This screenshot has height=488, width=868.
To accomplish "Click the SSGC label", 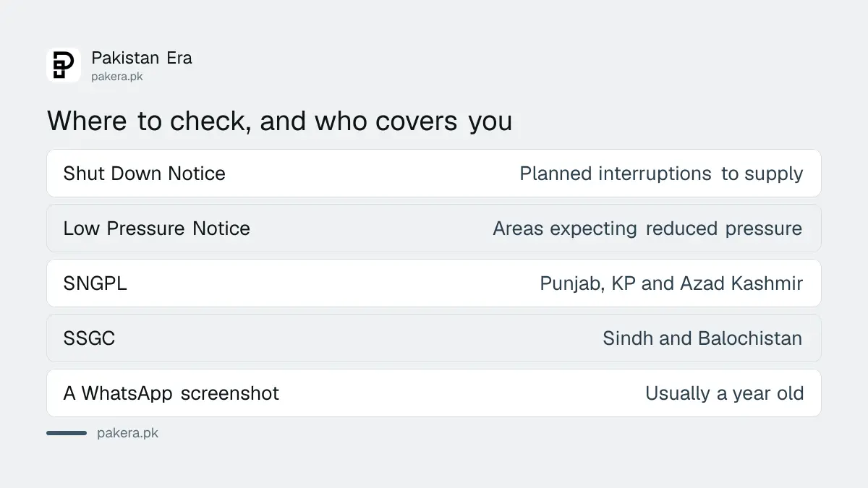I will [x=89, y=338].
